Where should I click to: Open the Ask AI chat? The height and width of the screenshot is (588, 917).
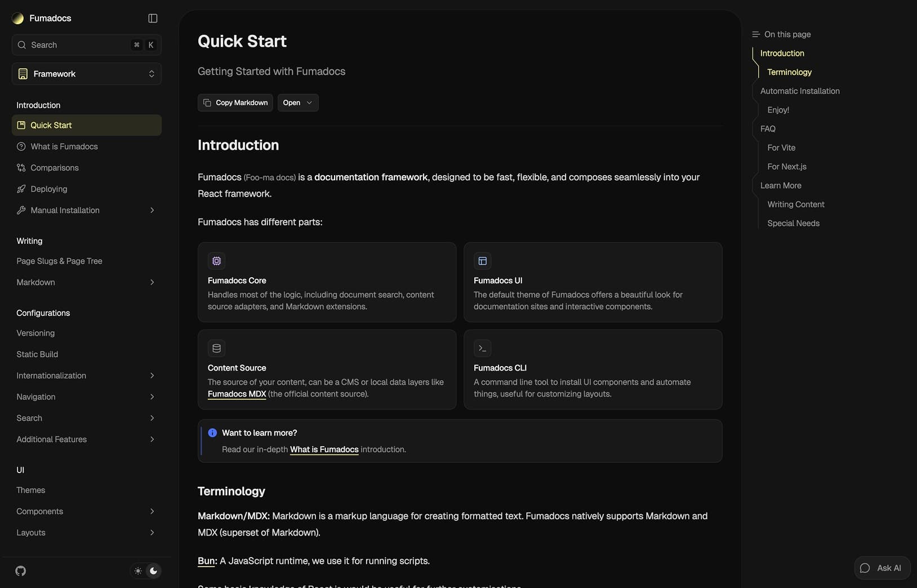882,568
